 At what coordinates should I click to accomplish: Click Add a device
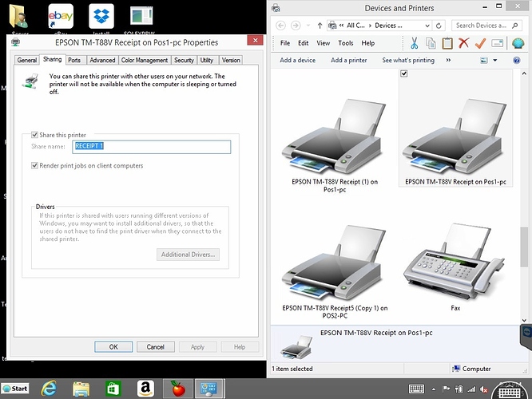click(x=298, y=61)
